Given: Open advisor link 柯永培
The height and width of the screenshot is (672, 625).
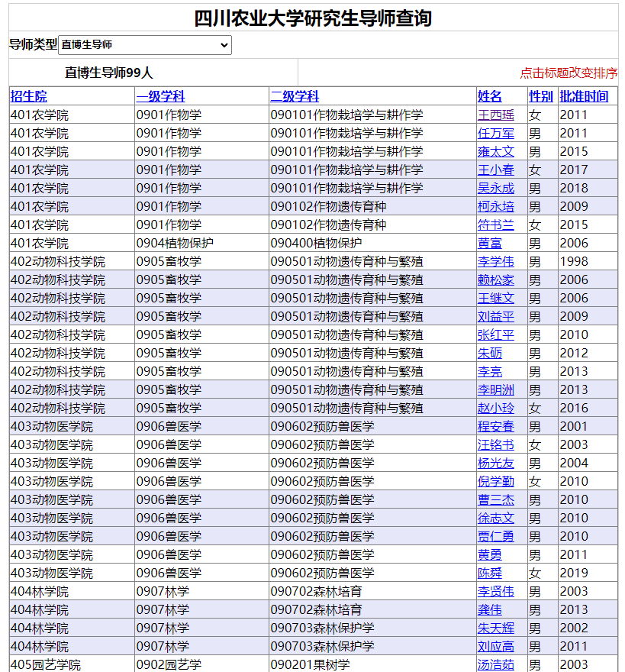Looking at the screenshot, I should [x=495, y=207].
